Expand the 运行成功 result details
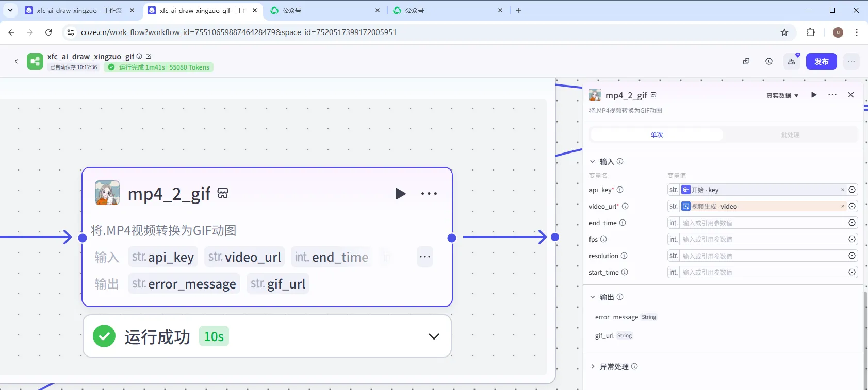The image size is (868, 390). click(434, 336)
